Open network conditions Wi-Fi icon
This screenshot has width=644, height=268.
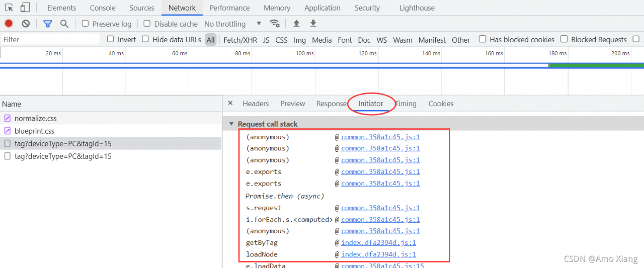coord(275,24)
